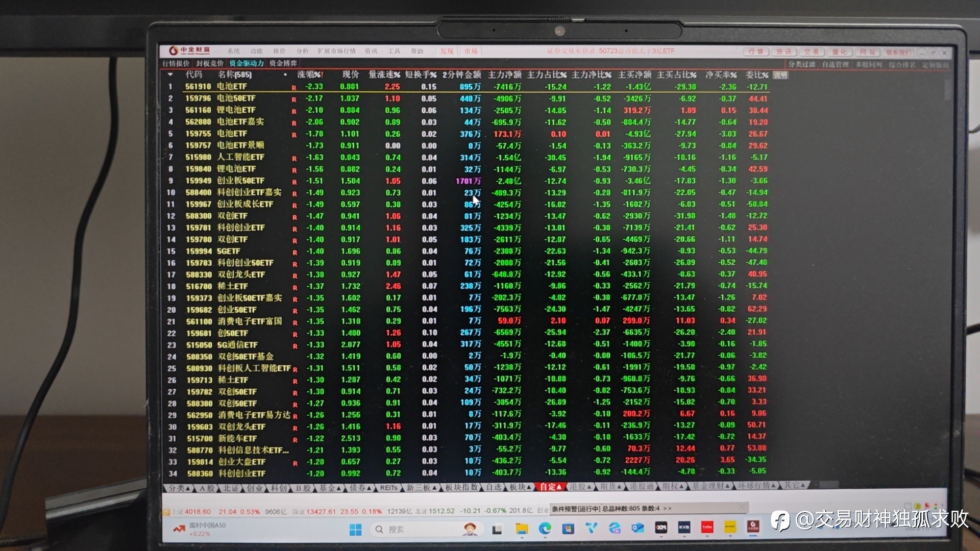Open the Outlook icon in the taskbar
Viewport: 980px width, 551px height.
click(638, 528)
